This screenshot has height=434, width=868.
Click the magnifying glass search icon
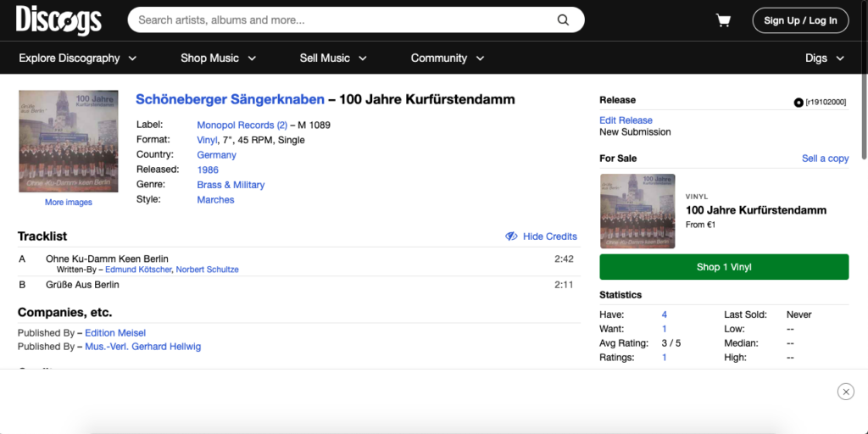pos(563,20)
